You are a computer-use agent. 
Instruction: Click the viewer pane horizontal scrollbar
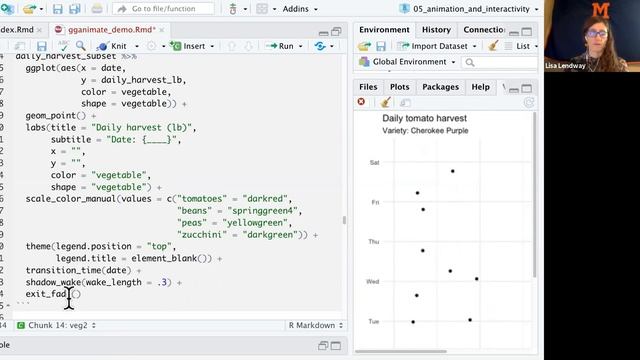[x=401, y=351]
